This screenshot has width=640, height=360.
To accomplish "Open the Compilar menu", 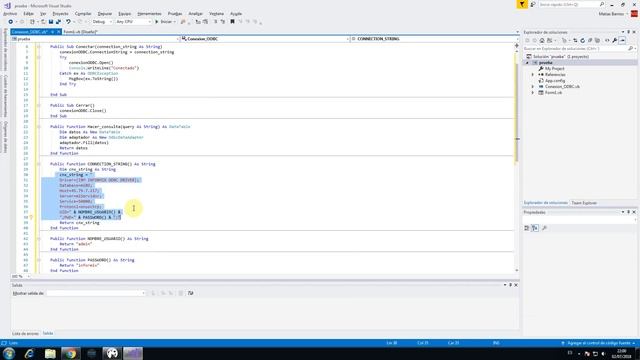I will pyautogui.click(x=83, y=14).
